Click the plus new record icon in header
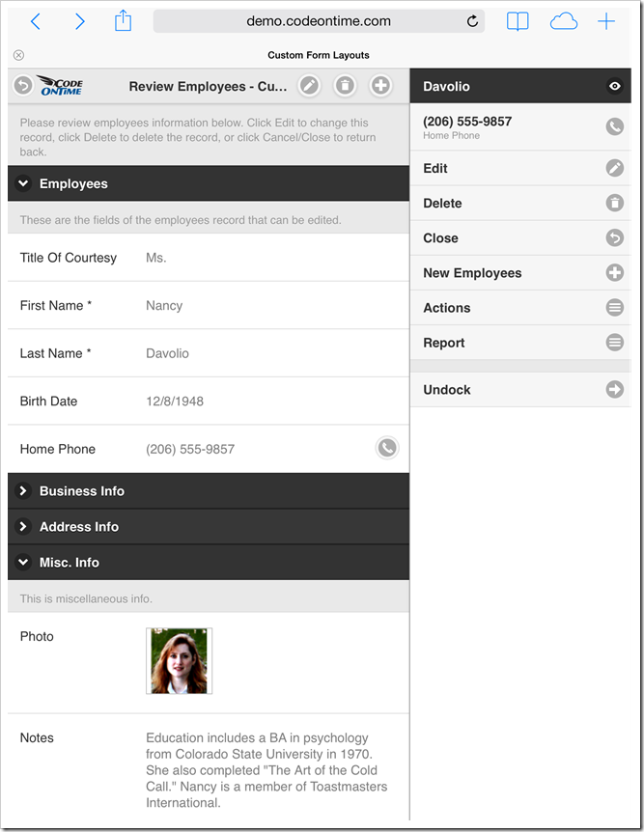The image size is (644, 832). [381, 86]
